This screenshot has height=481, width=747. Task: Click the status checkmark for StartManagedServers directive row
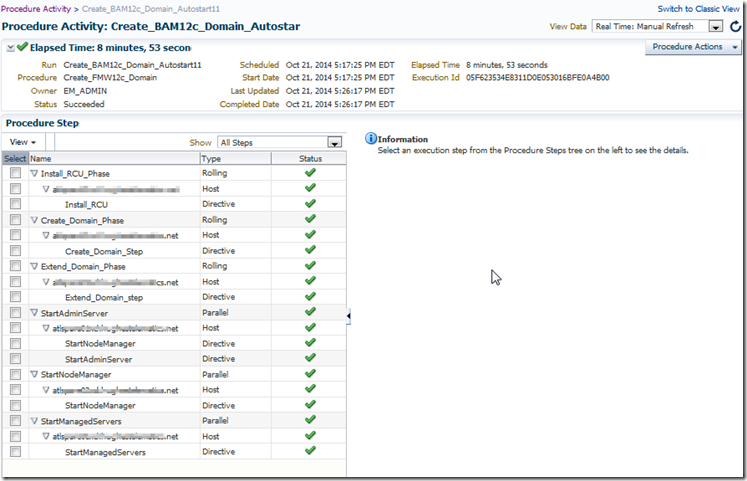click(x=310, y=451)
